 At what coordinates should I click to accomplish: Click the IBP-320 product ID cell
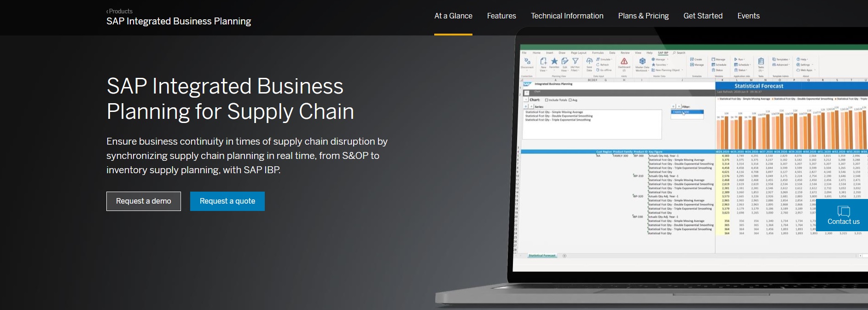638,196
